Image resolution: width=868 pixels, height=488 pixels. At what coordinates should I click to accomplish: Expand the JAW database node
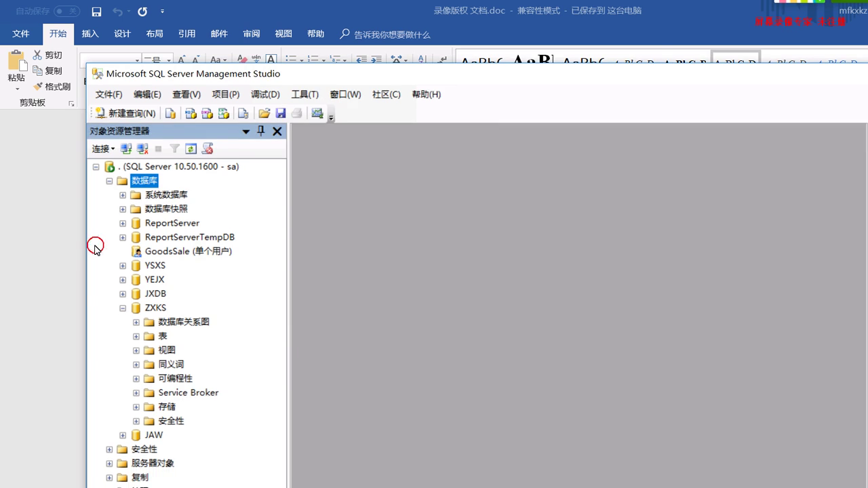click(123, 435)
